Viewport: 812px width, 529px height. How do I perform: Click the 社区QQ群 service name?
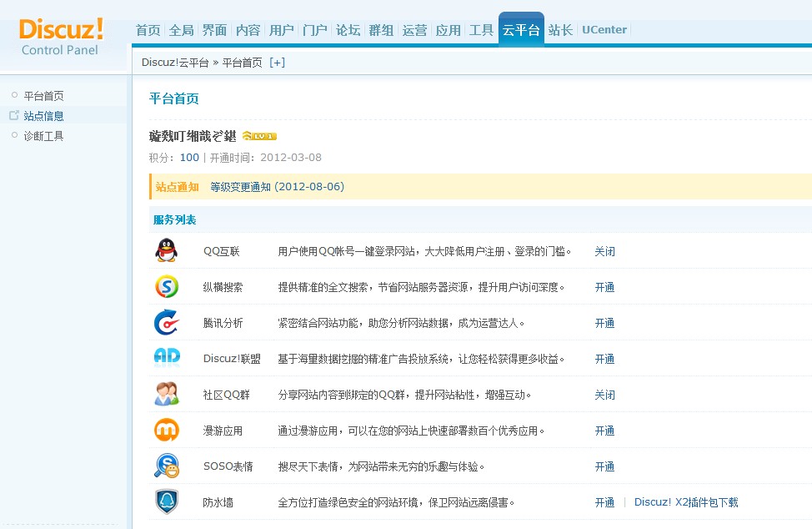point(226,395)
